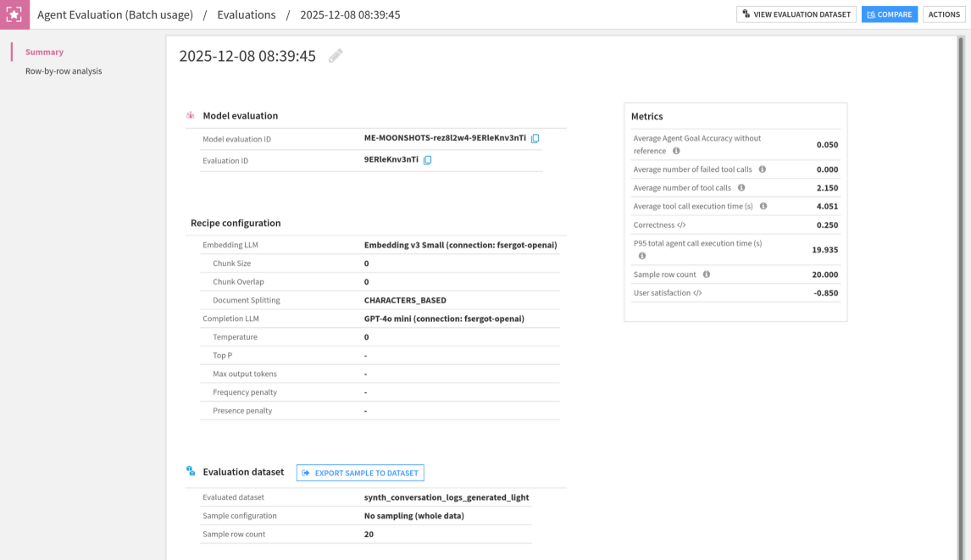Image resolution: width=971 pixels, height=560 pixels.
Task: Show info for Average number of tool calls
Action: [741, 188]
